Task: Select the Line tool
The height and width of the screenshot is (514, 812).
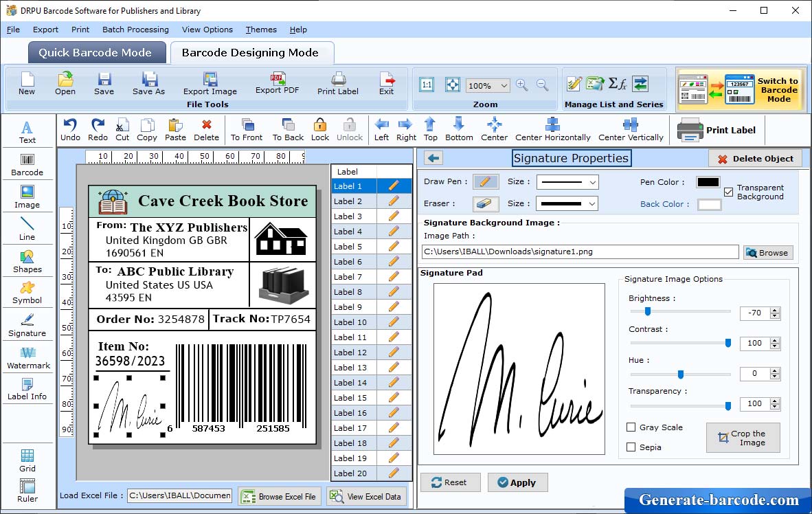Action: point(27,229)
